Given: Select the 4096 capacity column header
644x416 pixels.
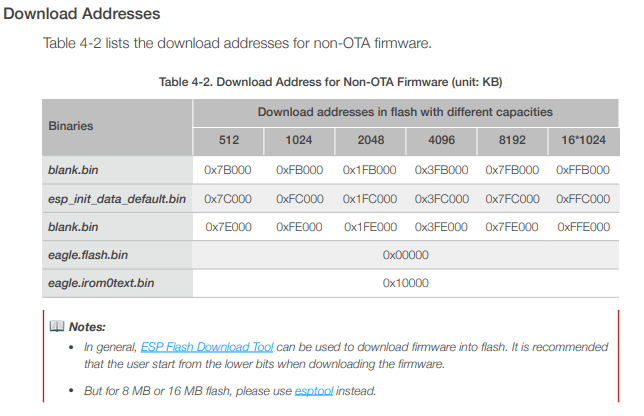Looking at the screenshot, I should coord(442,140).
